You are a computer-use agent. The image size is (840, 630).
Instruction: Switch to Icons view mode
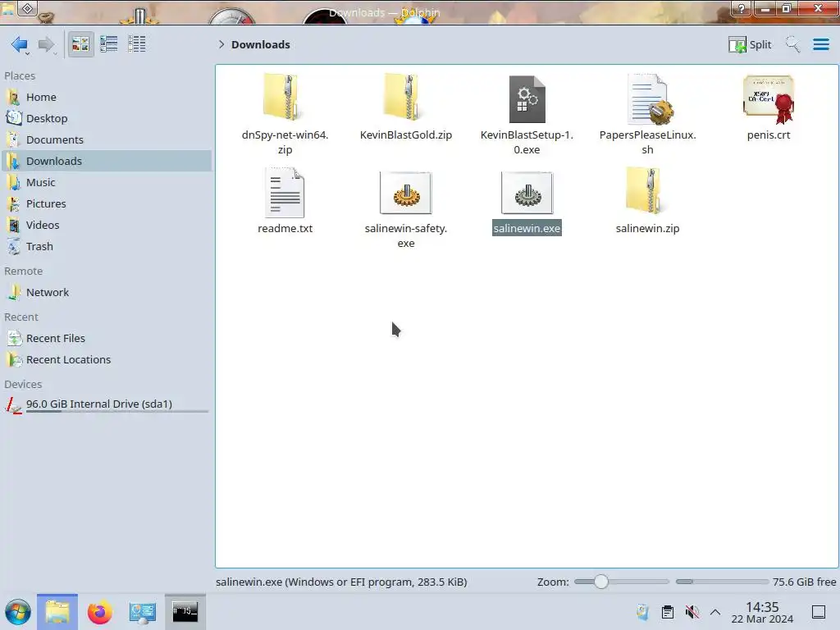pos(80,44)
